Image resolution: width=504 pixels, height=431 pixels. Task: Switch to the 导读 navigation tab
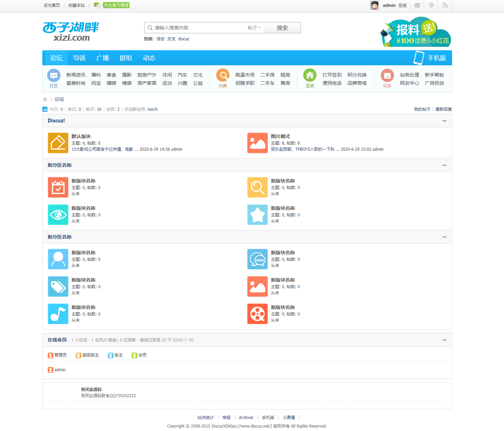point(80,58)
